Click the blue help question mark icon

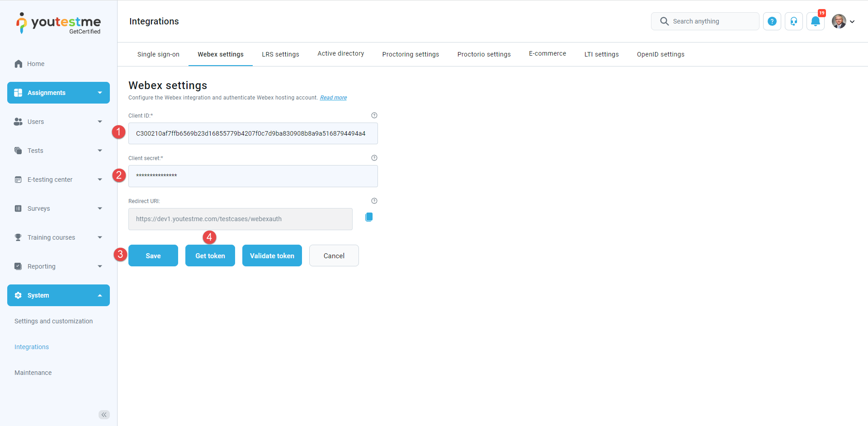772,21
